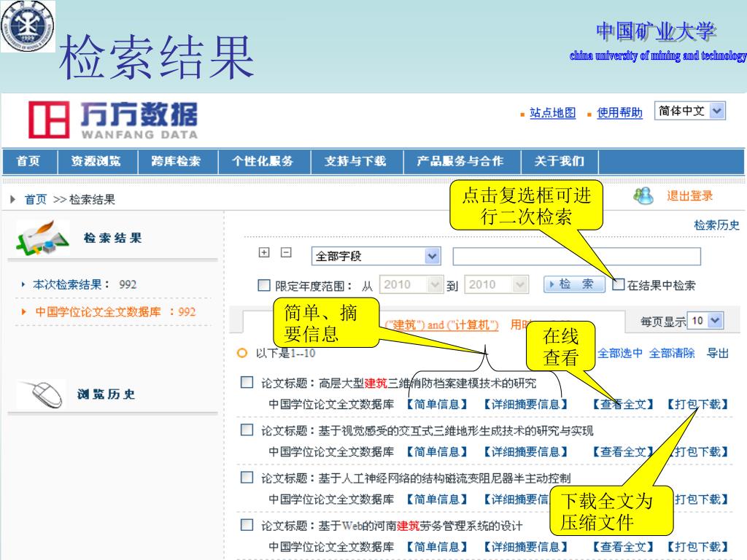The image size is (747, 560).
Task: Open the 关于我们 navigation tab
Action: [x=560, y=161]
